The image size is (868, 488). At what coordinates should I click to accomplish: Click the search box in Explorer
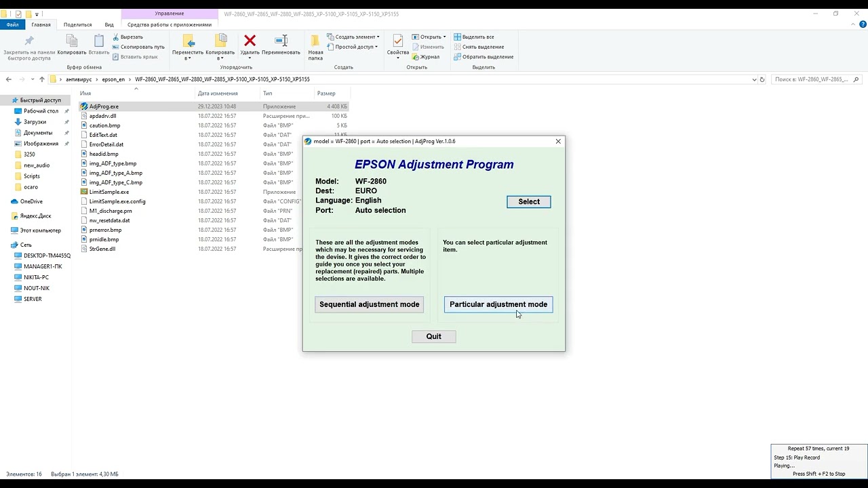(x=816, y=79)
